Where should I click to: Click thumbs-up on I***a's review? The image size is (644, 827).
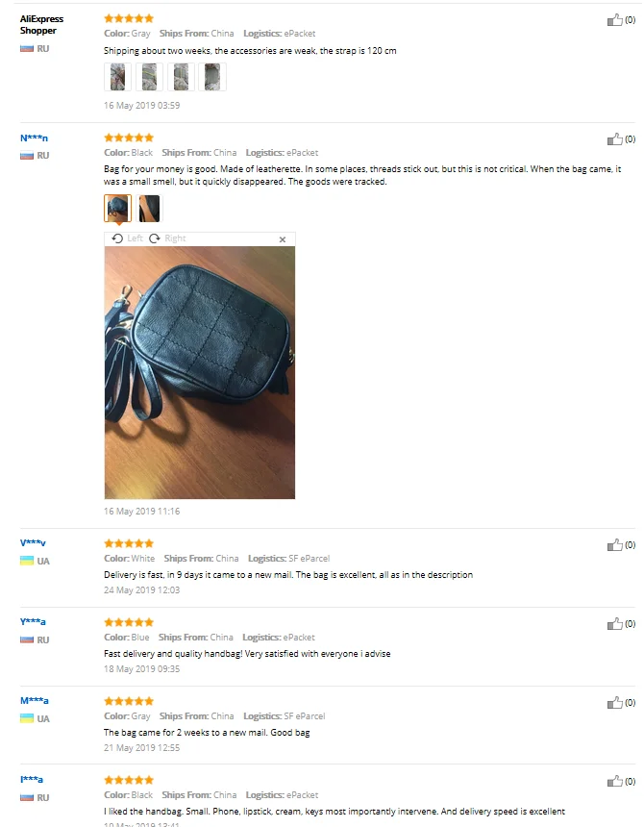point(614,781)
